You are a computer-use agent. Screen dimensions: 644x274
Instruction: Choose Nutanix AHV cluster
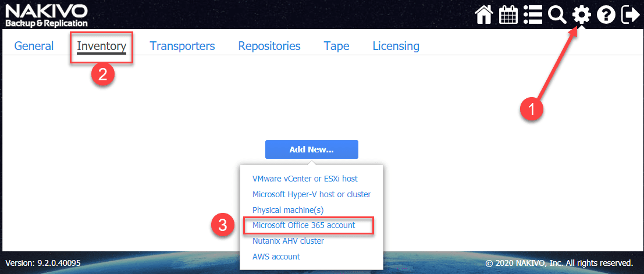pos(289,241)
